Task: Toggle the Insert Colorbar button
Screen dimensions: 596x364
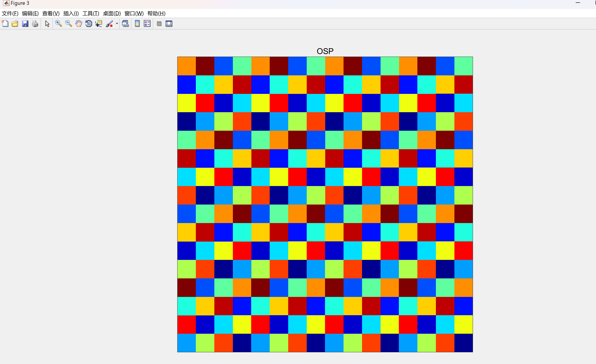Action: point(137,24)
